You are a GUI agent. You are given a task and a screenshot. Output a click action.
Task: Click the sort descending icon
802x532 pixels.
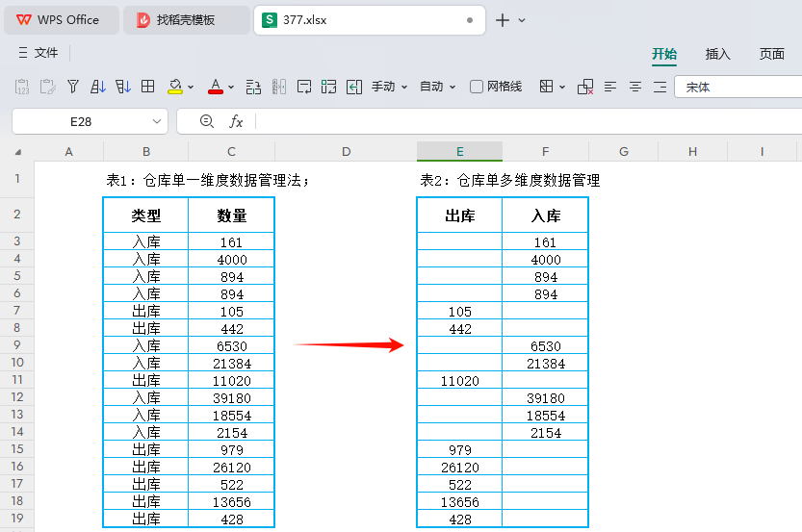pyautogui.click(x=123, y=87)
